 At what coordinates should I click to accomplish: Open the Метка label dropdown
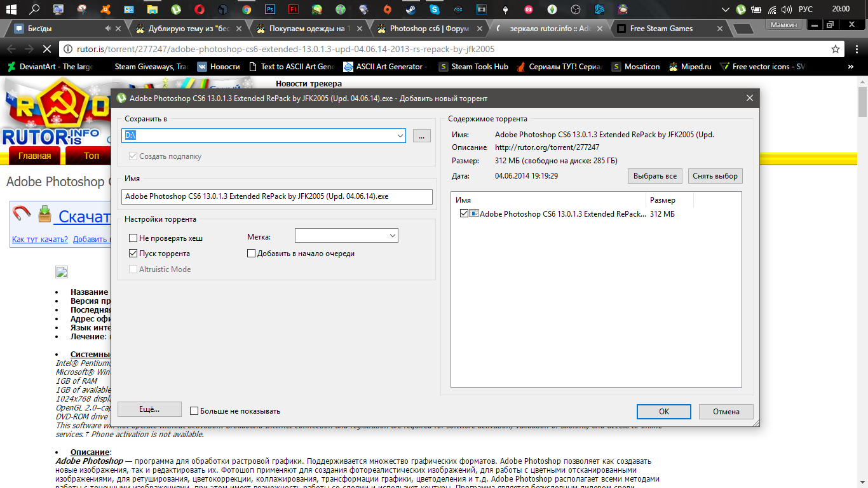[x=392, y=236]
